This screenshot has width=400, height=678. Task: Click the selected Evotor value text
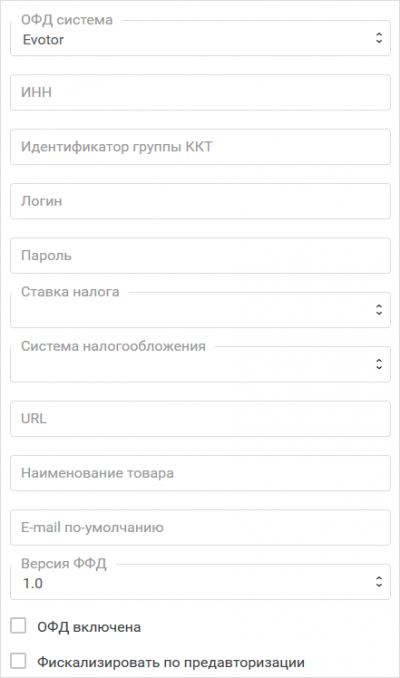coord(43,40)
